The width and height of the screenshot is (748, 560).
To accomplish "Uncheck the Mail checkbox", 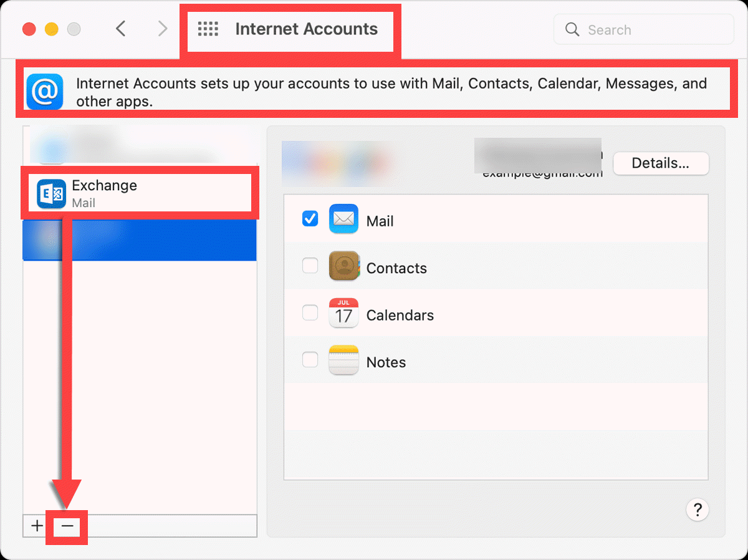I will click(310, 219).
